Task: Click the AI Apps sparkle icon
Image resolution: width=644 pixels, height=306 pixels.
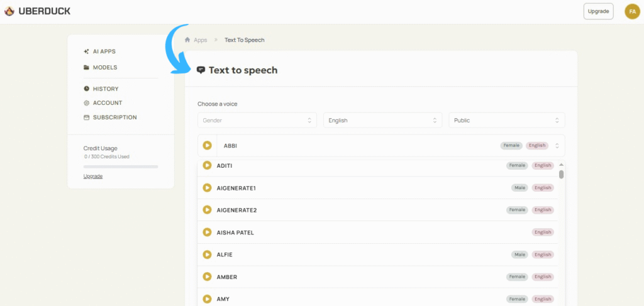Action: [86, 52]
